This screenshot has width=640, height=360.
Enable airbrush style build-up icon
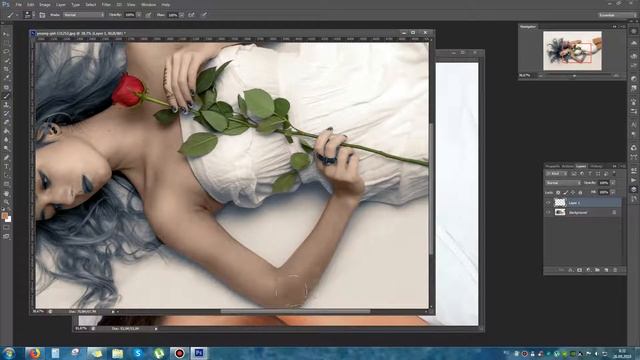coord(191,15)
